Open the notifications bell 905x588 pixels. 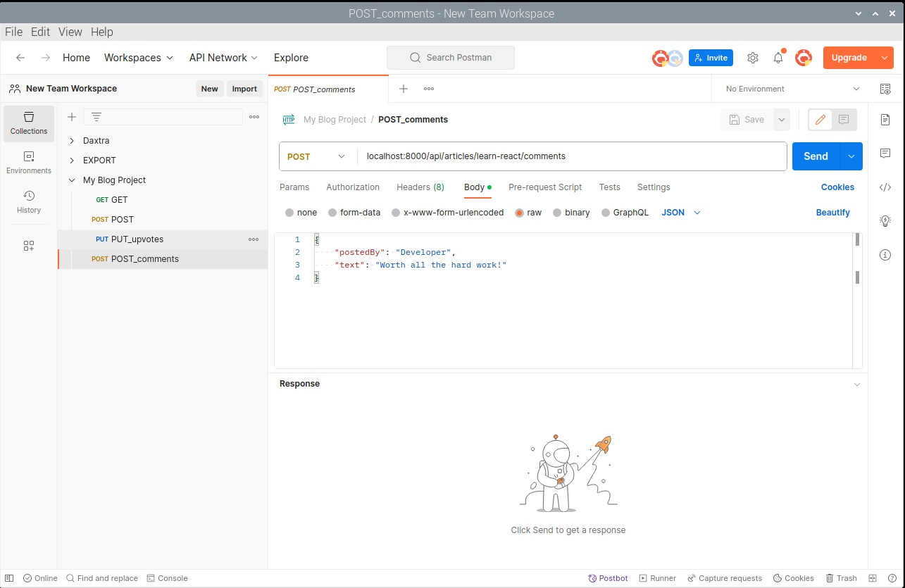778,58
